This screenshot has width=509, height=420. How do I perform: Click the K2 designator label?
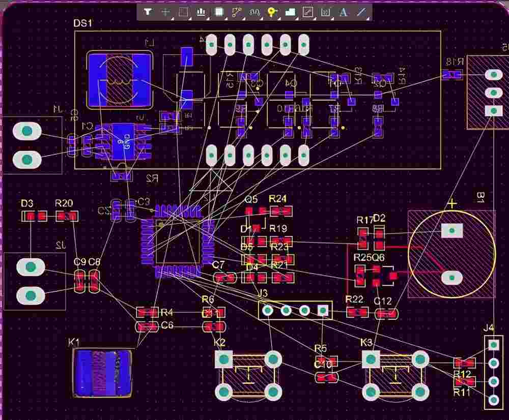pos(219,342)
